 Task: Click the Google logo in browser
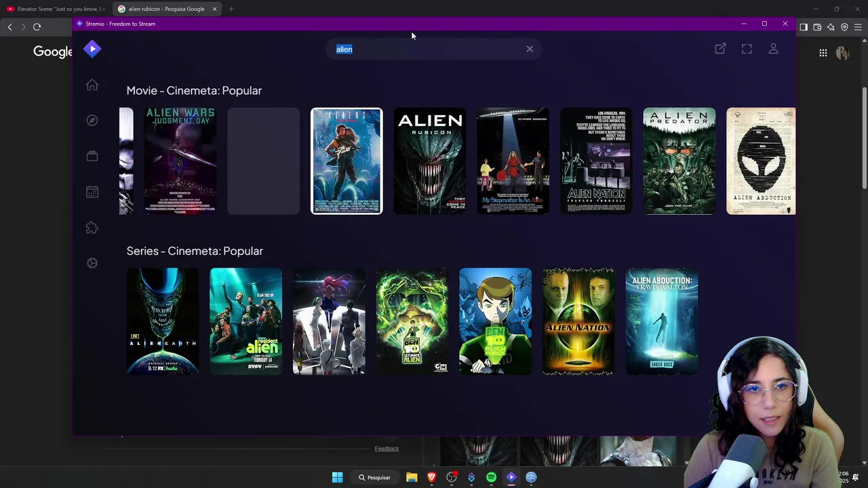(x=53, y=52)
